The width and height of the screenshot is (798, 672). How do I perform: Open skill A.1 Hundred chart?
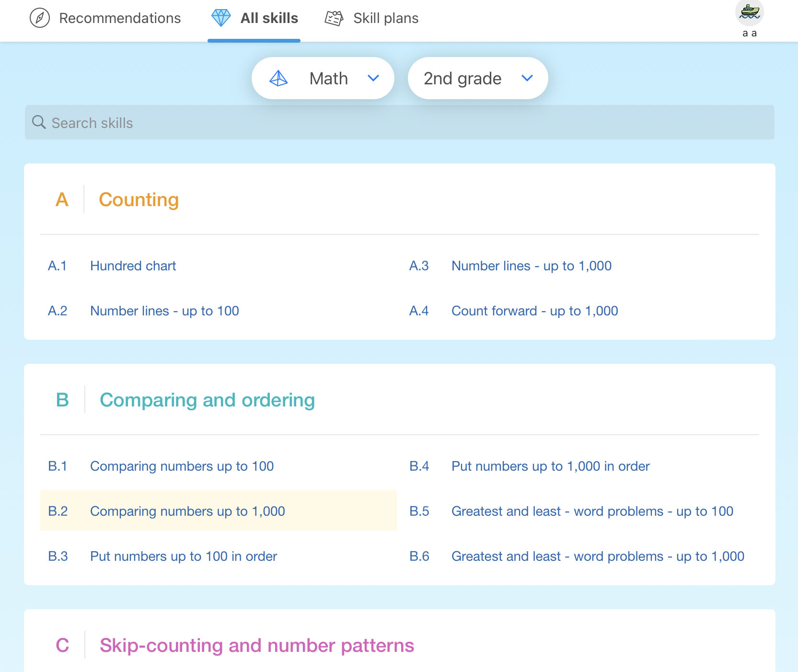coord(133,266)
